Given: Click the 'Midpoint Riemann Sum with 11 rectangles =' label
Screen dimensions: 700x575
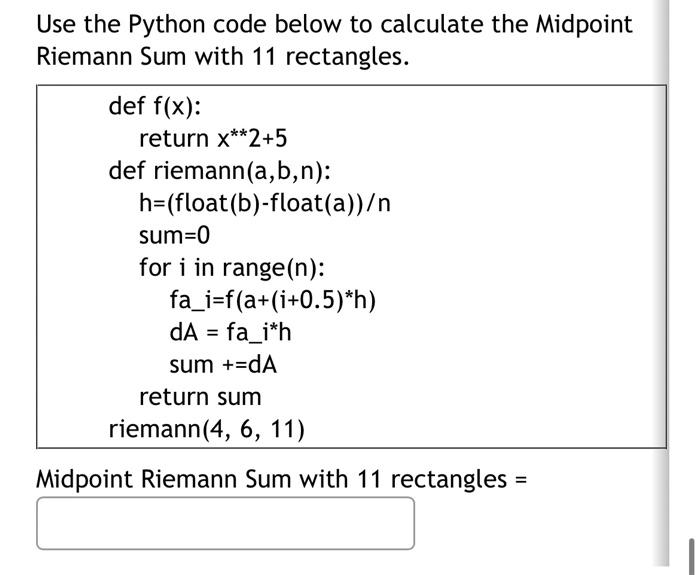Looking at the screenshot, I should tap(281, 479).
